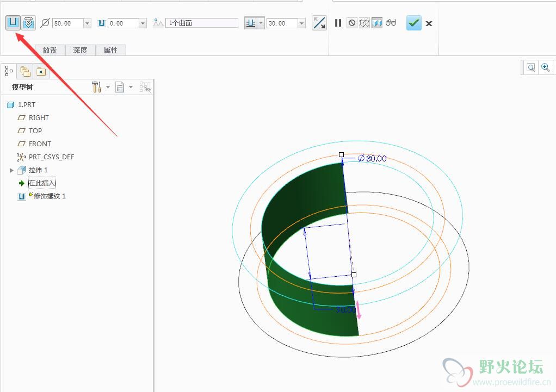Accept the thread with the green checkmark
The width and height of the screenshot is (556, 392).
[414, 23]
